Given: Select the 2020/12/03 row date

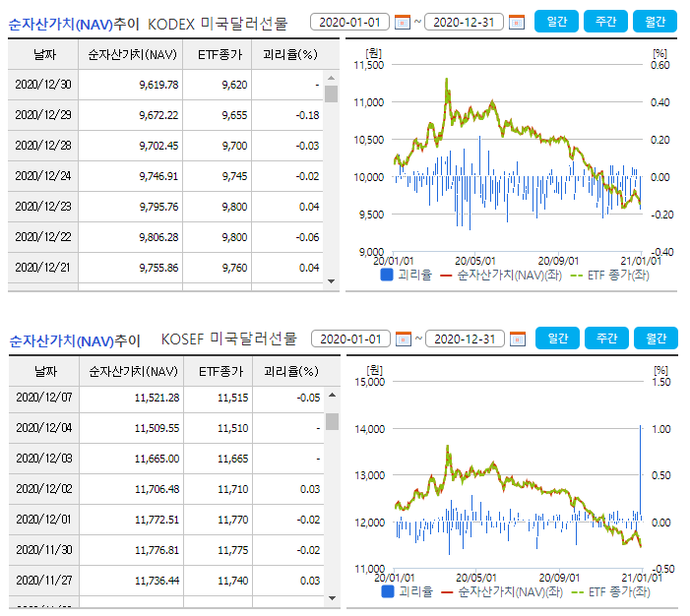Looking at the screenshot, I should pos(44,459).
